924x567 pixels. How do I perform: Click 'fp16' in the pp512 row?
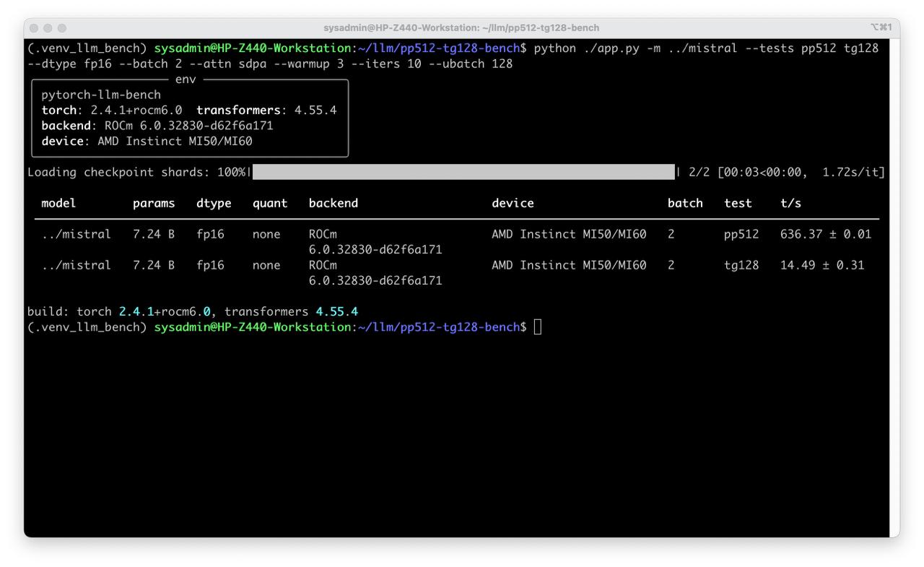210,234
